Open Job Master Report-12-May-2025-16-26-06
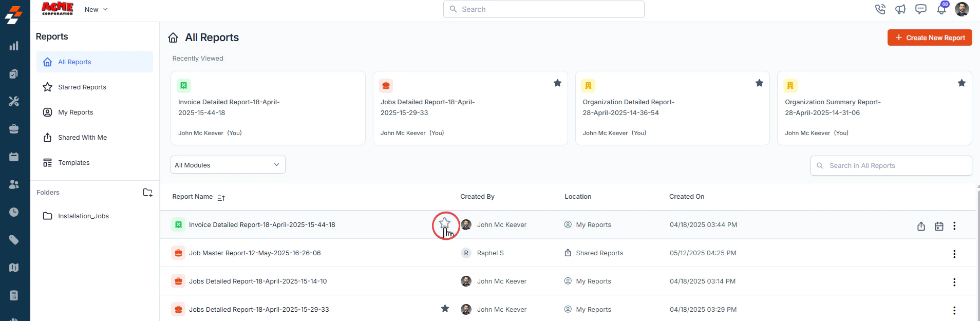This screenshot has width=980, height=321. point(255,253)
